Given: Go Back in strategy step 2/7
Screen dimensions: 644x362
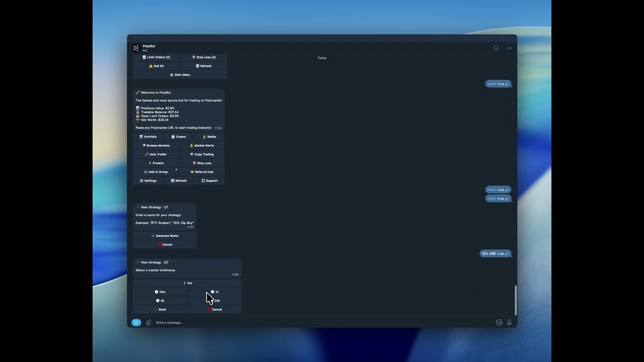Looking at the screenshot, I should (x=160, y=310).
